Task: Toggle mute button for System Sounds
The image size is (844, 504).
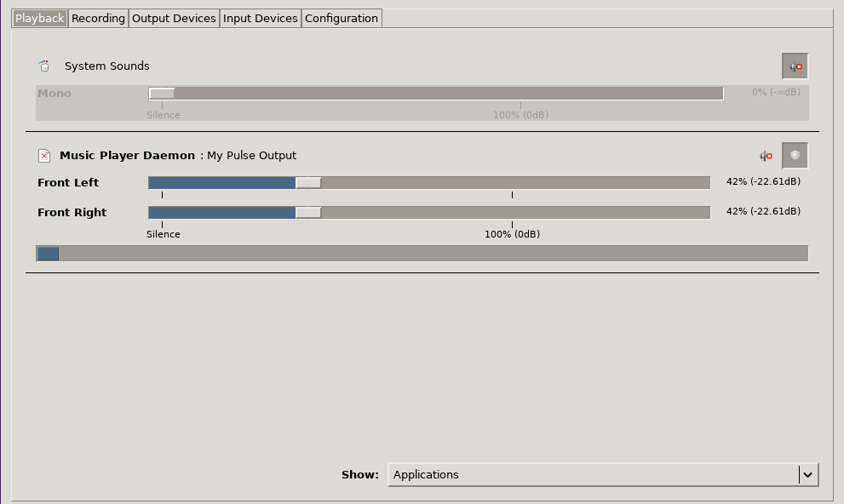Action: [795, 66]
